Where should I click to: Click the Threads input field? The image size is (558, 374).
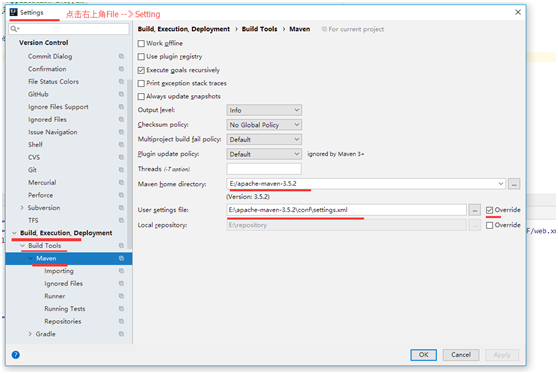264,169
